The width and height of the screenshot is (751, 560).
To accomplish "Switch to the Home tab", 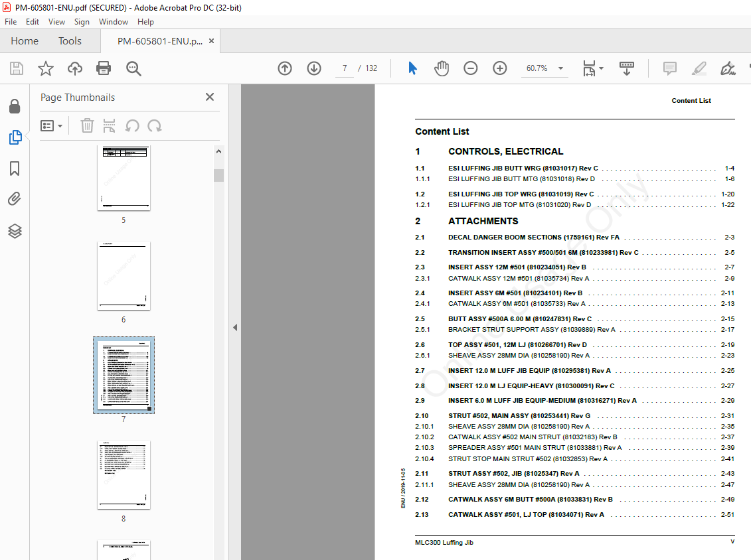I will pos(25,41).
